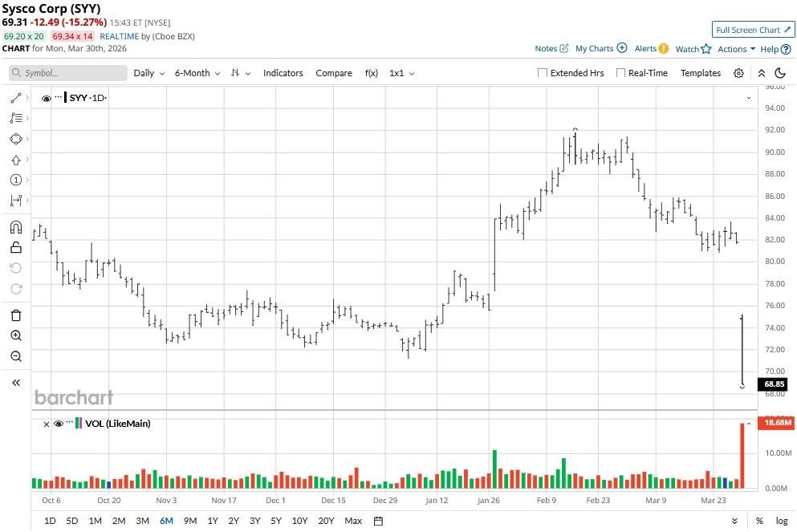Zoom in on the chart
Screen dimensions: 797x532
click(16, 335)
